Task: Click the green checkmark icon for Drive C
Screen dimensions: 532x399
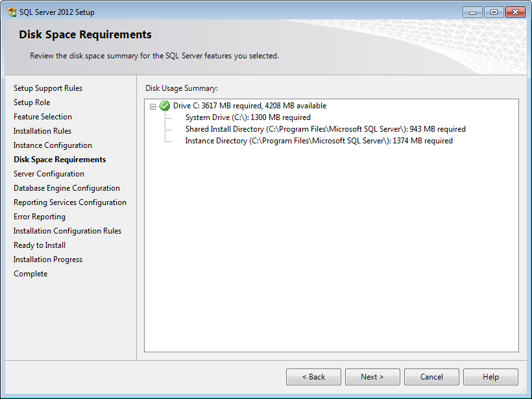Action: pos(165,106)
